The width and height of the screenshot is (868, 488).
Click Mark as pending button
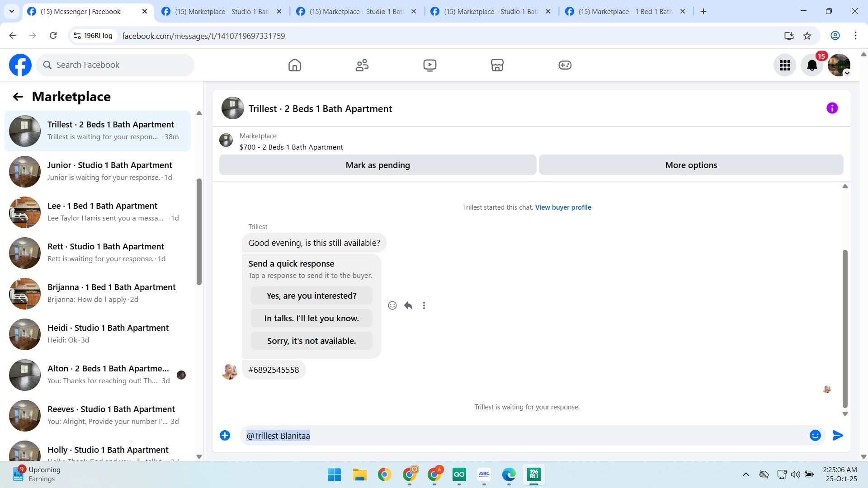click(x=378, y=165)
